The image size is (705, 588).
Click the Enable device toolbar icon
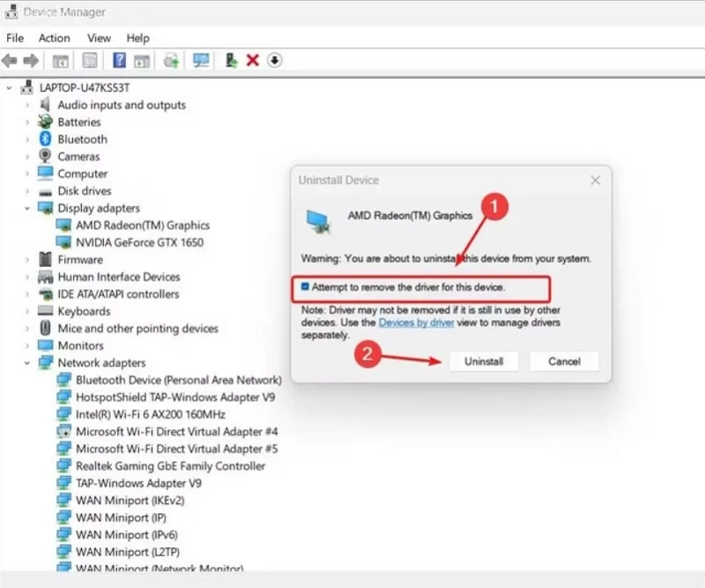coord(231,60)
